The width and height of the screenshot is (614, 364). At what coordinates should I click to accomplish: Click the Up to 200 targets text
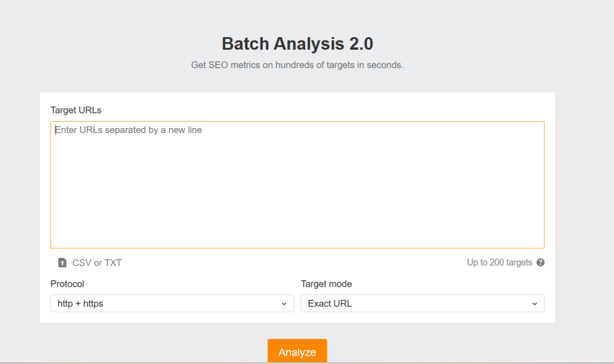tap(499, 263)
